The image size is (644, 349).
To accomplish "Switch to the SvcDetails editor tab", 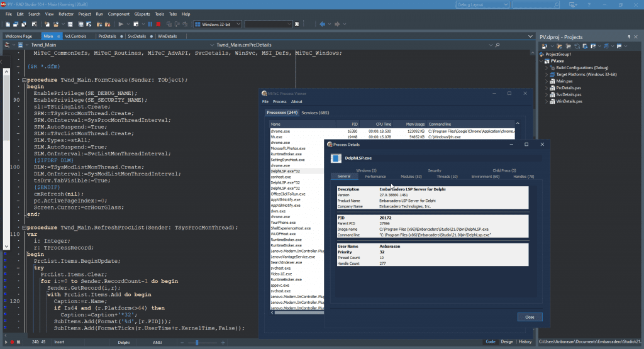I will point(136,36).
